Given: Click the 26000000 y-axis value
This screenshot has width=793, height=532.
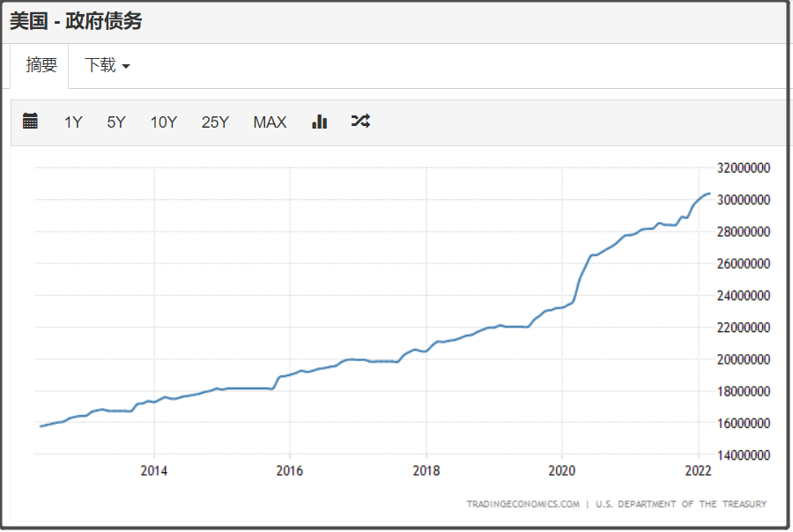Looking at the screenshot, I should (x=744, y=263).
